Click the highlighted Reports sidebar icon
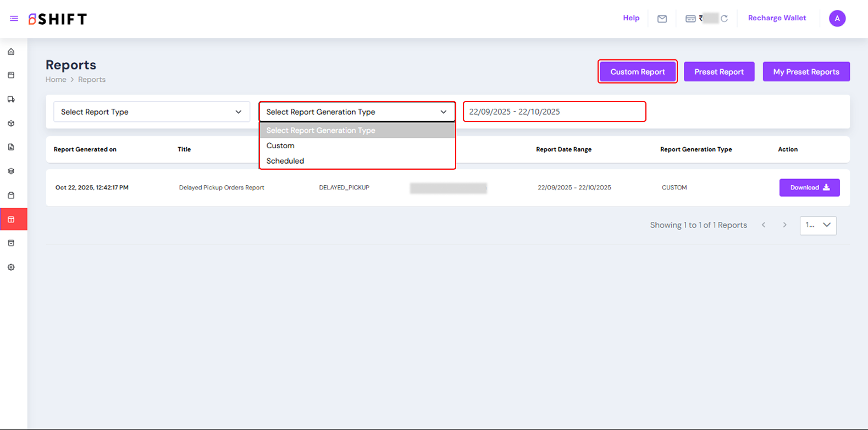 click(x=11, y=220)
